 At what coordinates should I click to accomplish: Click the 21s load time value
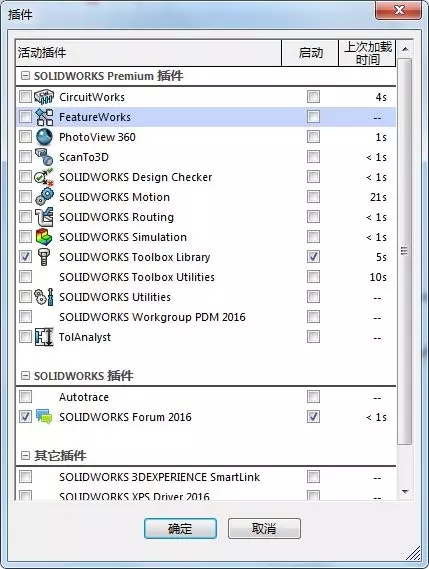click(378, 197)
